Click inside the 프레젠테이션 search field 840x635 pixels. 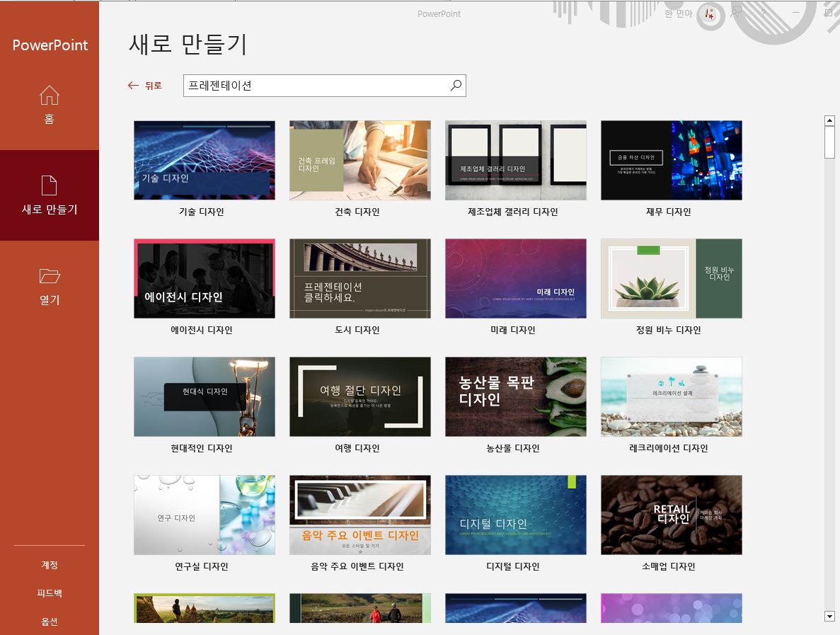tap(318, 85)
